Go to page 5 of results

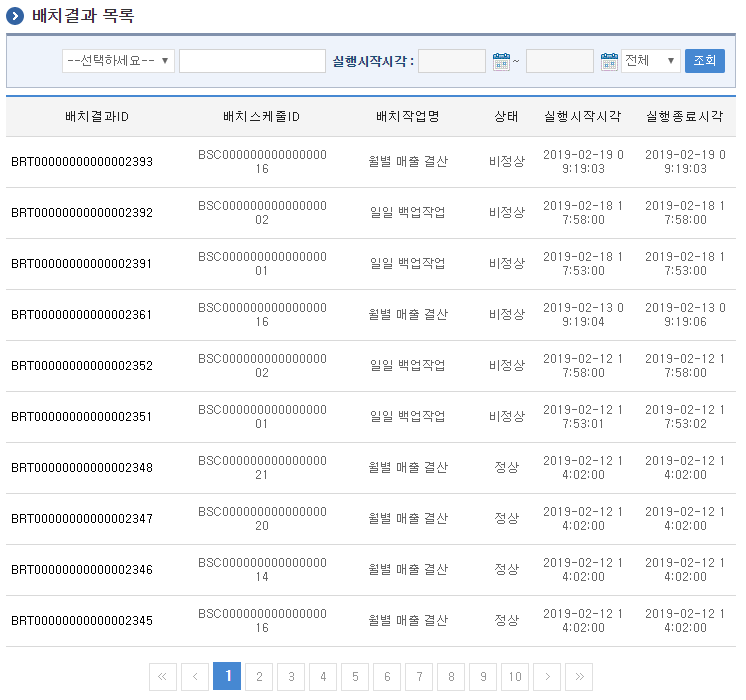(355, 677)
